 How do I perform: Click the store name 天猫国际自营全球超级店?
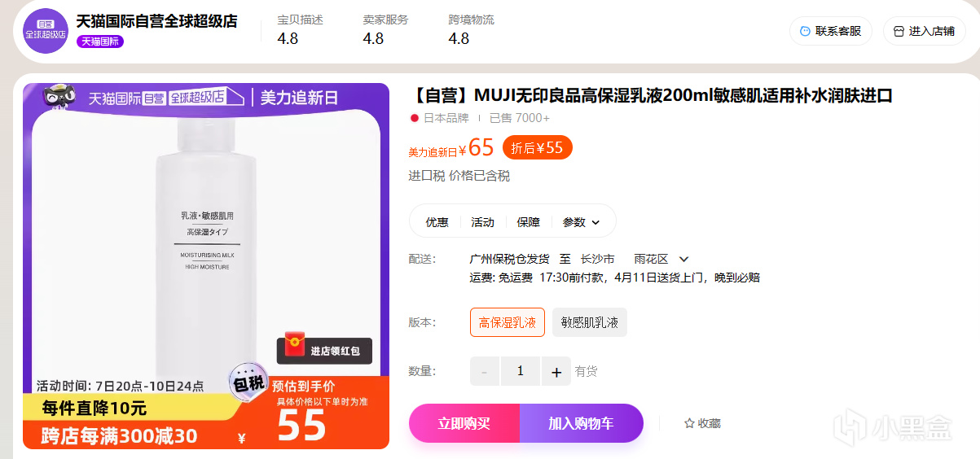156,22
